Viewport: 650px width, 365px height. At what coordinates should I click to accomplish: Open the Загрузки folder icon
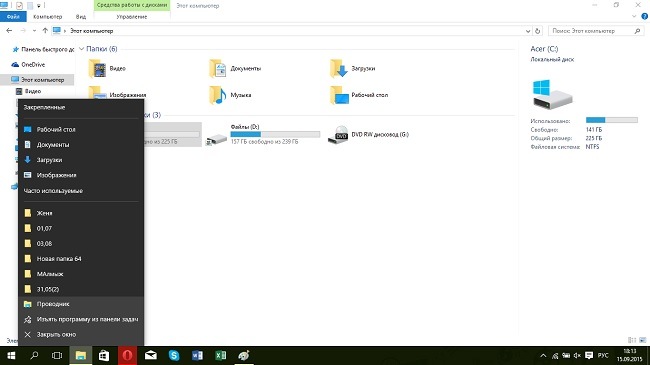point(339,68)
